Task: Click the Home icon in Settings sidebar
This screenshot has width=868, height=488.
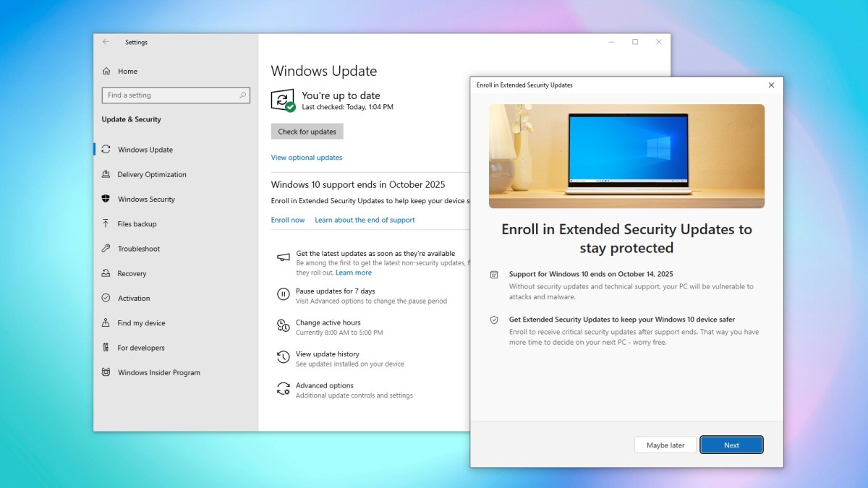Action: click(x=106, y=72)
